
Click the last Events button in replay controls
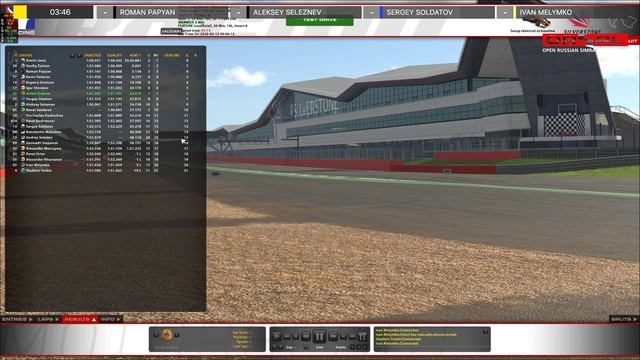365,347
